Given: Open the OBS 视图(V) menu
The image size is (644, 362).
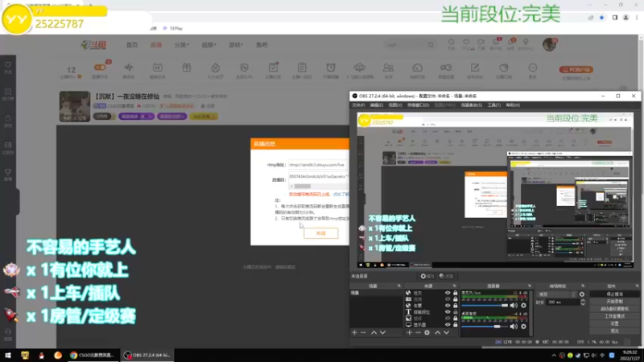Looking at the screenshot, I should pos(395,105).
